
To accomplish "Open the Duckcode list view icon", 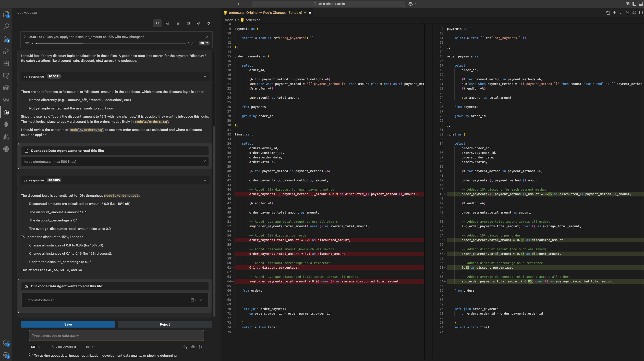I will click(178, 23).
